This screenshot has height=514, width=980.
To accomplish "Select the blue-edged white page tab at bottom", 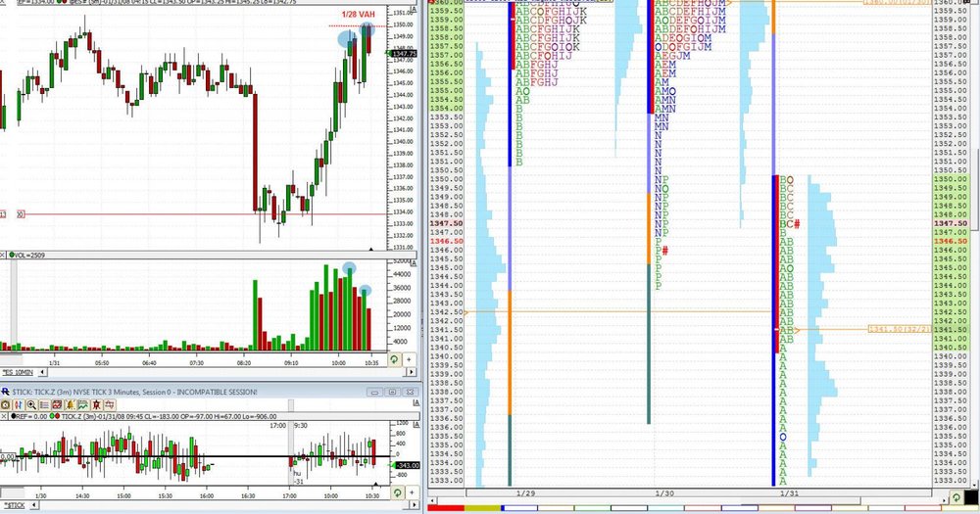I will click(x=519, y=508).
